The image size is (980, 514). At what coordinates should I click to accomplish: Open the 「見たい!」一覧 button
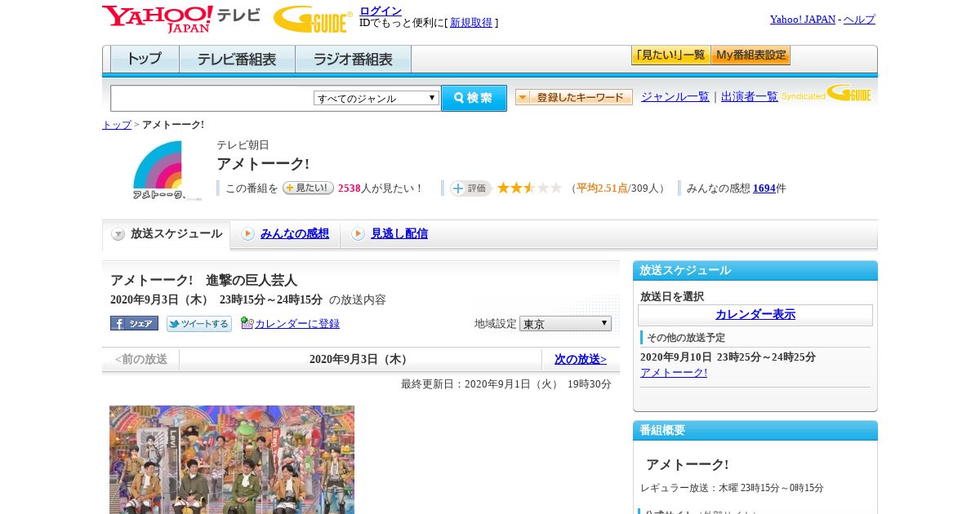tap(670, 55)
